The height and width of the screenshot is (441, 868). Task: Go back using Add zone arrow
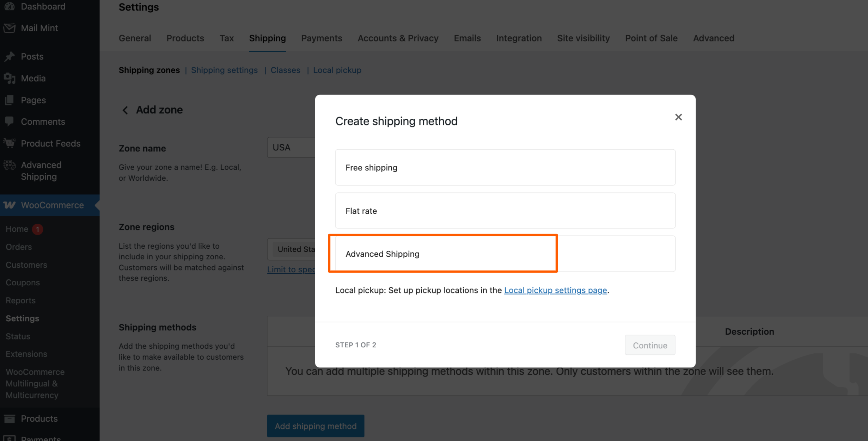pyautogui.click(x=125, y=110)
